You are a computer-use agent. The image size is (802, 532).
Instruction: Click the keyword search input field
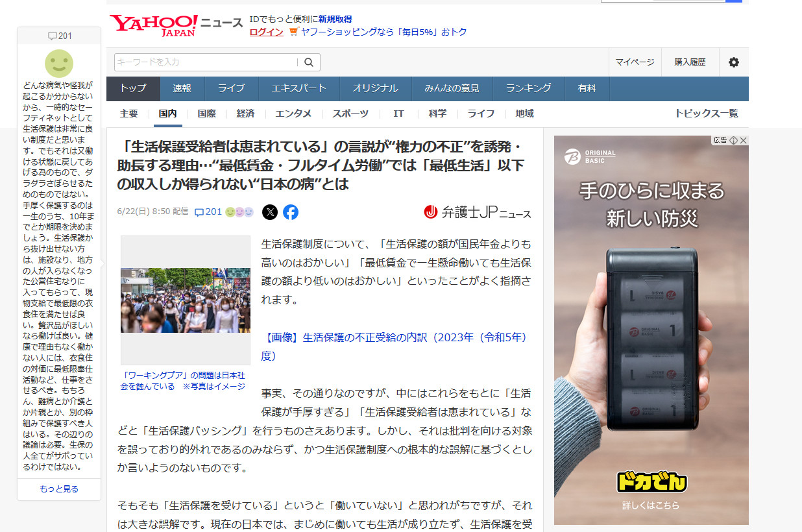point(206,62)
